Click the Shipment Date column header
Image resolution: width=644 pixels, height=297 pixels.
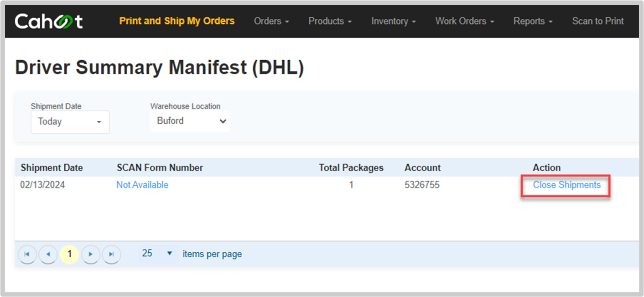tap(52, 168)
